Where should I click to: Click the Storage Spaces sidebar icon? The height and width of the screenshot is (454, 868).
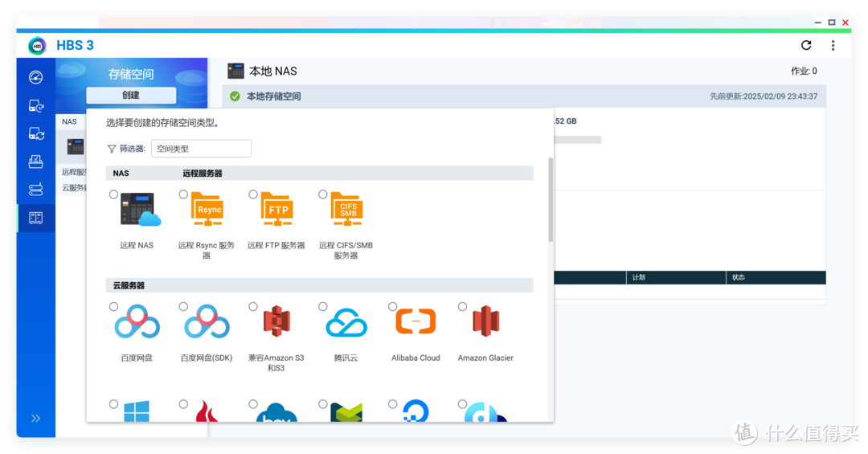(35, 218)
